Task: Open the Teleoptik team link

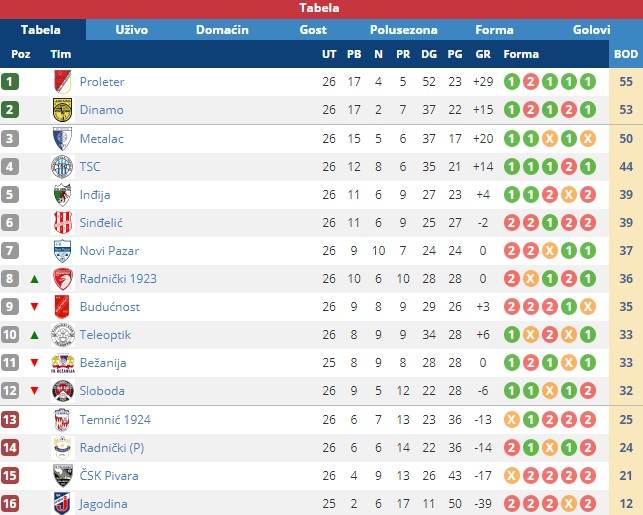Action: click(x=105, y=335)
